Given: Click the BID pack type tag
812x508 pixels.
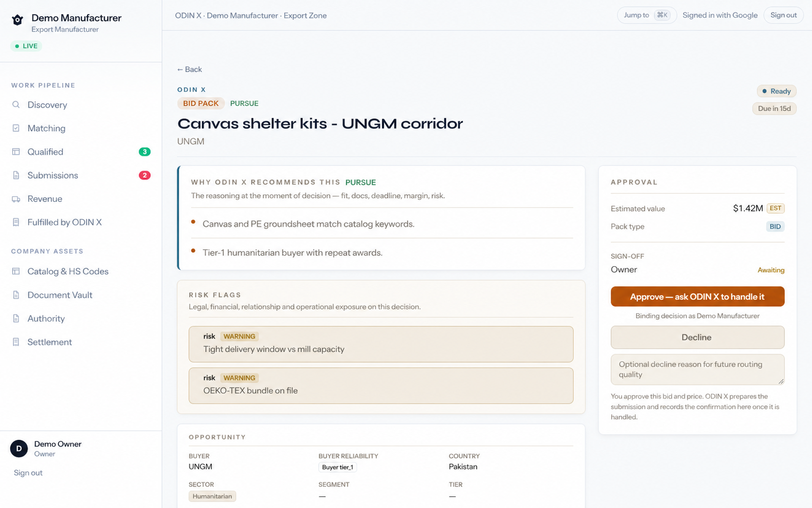Looking at the screenshot, I should tap(775, 226).
